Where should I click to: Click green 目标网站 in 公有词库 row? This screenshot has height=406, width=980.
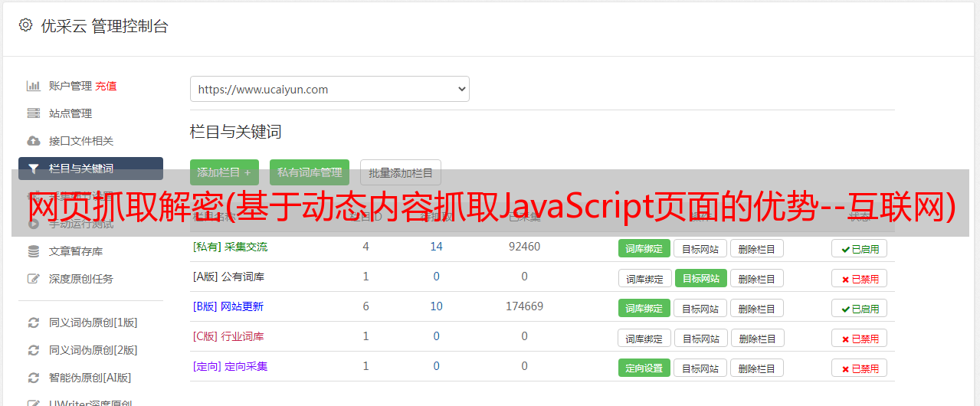pos(701,278)
